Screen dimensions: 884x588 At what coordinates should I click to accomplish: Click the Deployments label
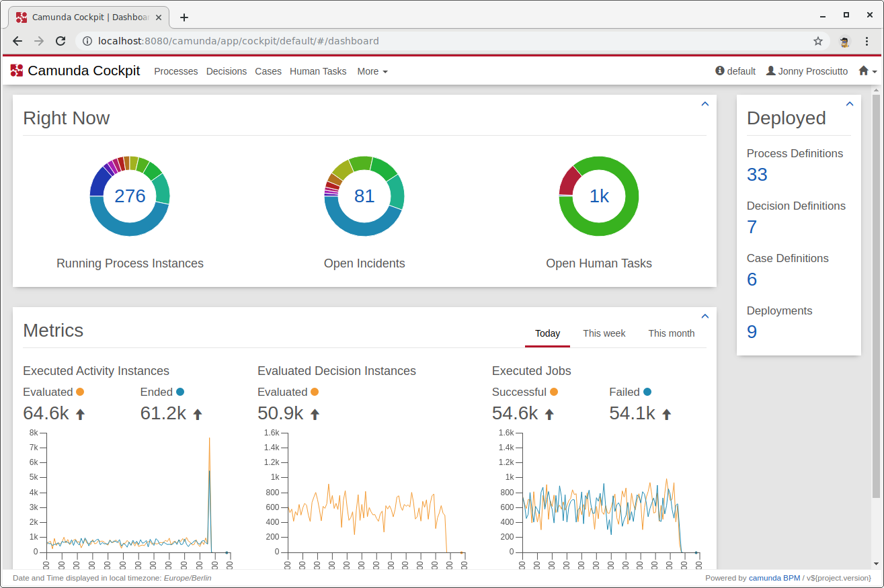click(780, 311)
